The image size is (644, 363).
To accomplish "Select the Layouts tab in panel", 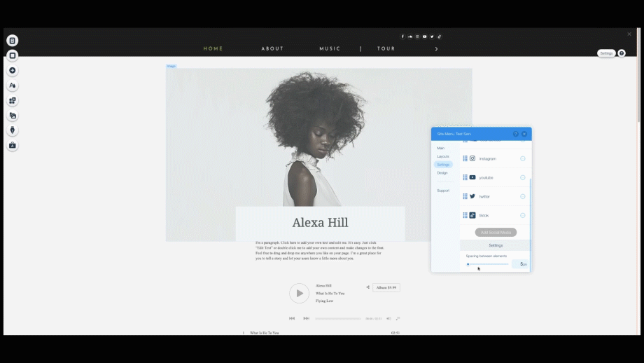I will 443,156.
